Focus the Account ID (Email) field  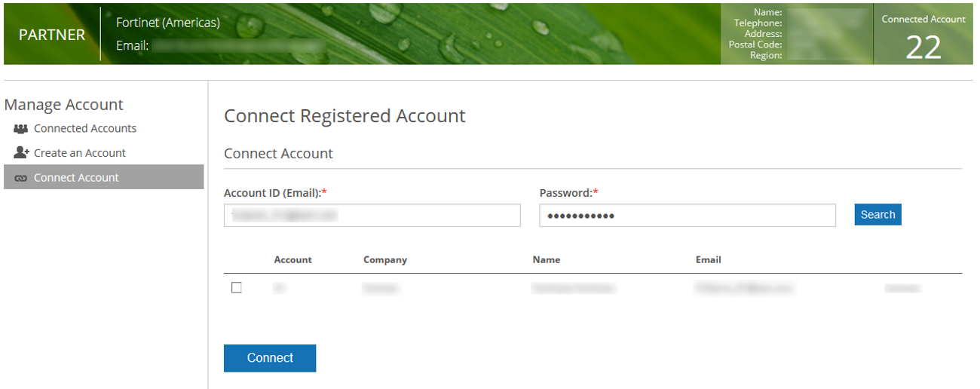click(372, 216)
